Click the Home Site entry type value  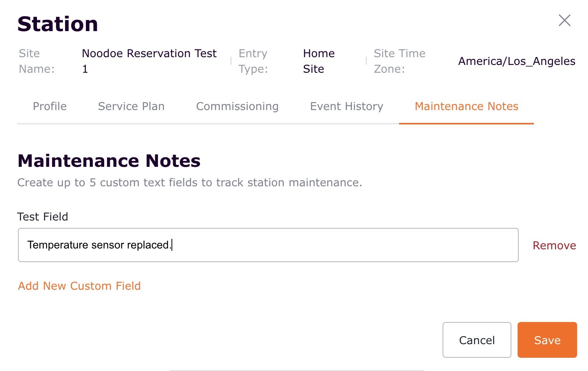pyautogui.click(x=318, y=61)
